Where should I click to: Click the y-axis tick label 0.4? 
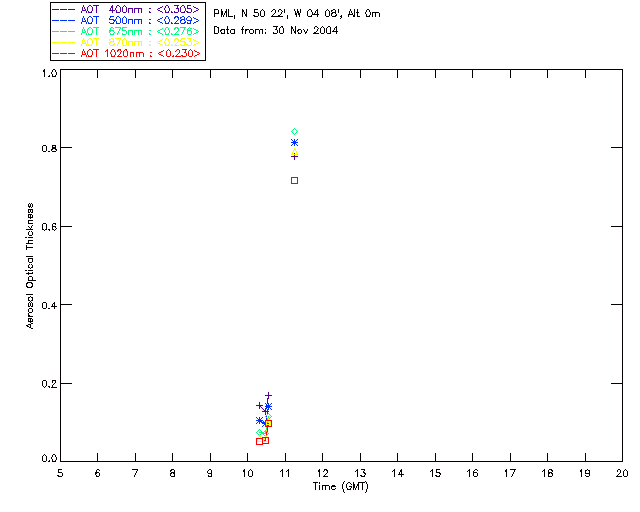coord(49,305)
